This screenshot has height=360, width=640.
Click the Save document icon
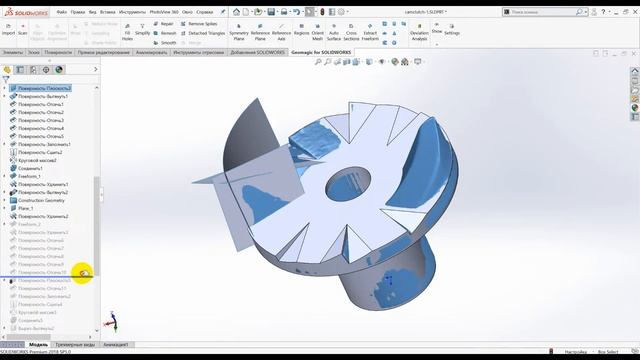(x=271, y=12)
